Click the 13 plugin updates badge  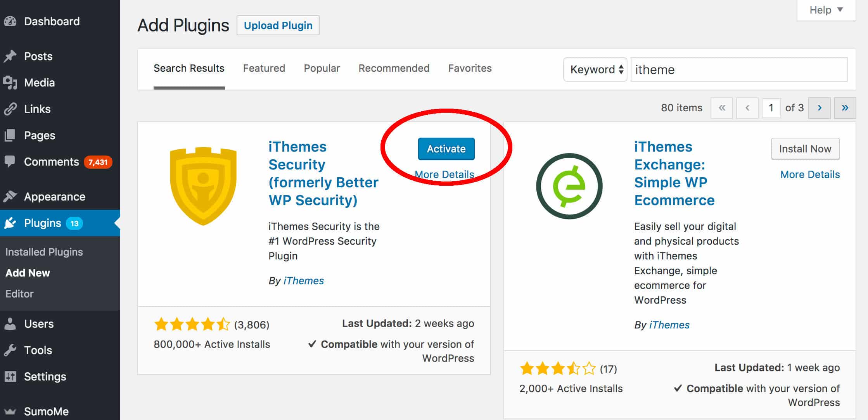pyautogui.click(x=74, y=223)
